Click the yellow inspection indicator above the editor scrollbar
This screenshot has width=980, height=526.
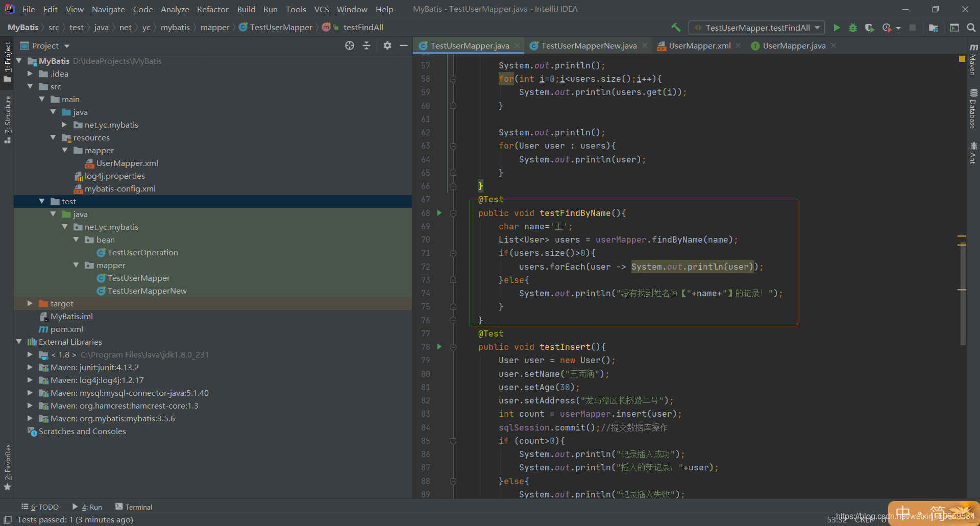(962, 59)
